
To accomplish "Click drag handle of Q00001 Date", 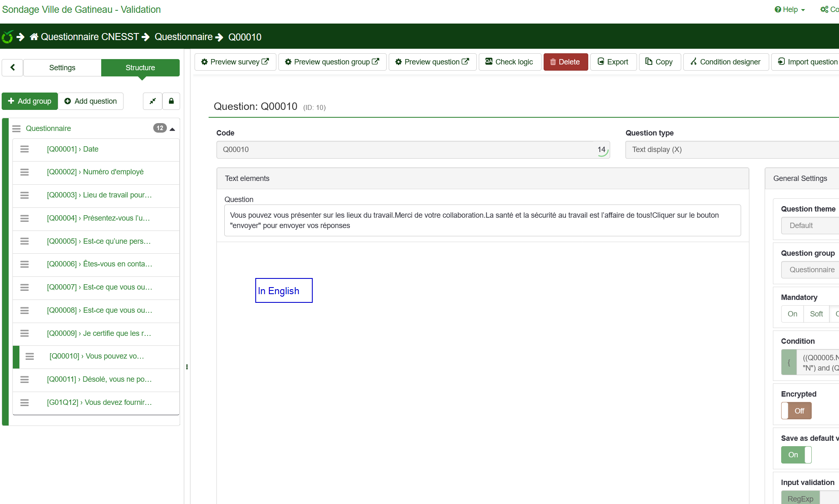I will 24,149.
